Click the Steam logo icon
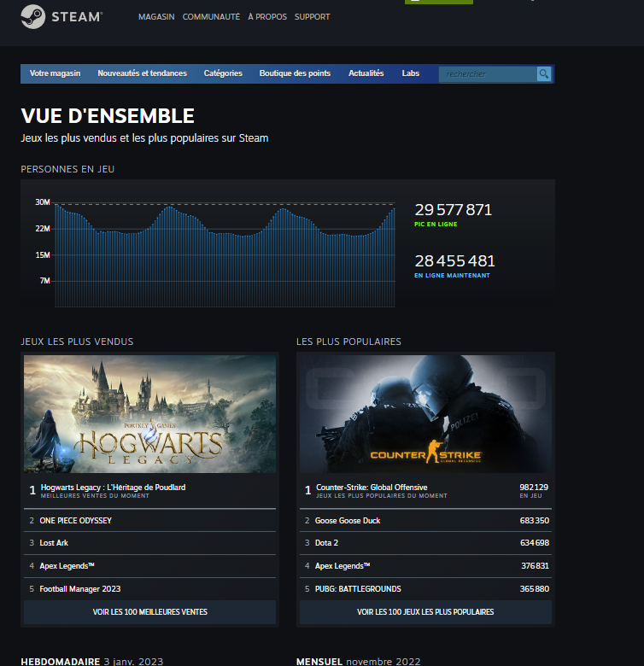 [33, 17]
